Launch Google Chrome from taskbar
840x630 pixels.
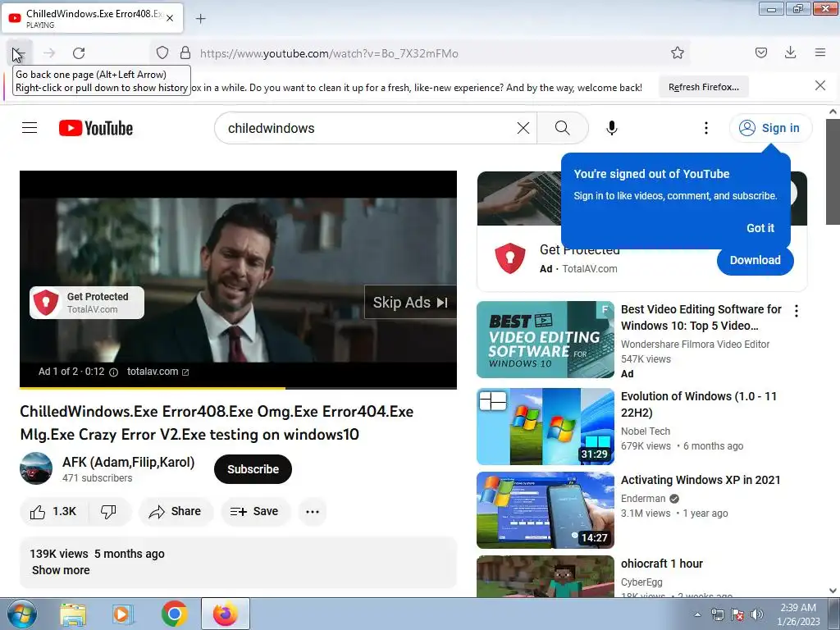coord(174,614)
